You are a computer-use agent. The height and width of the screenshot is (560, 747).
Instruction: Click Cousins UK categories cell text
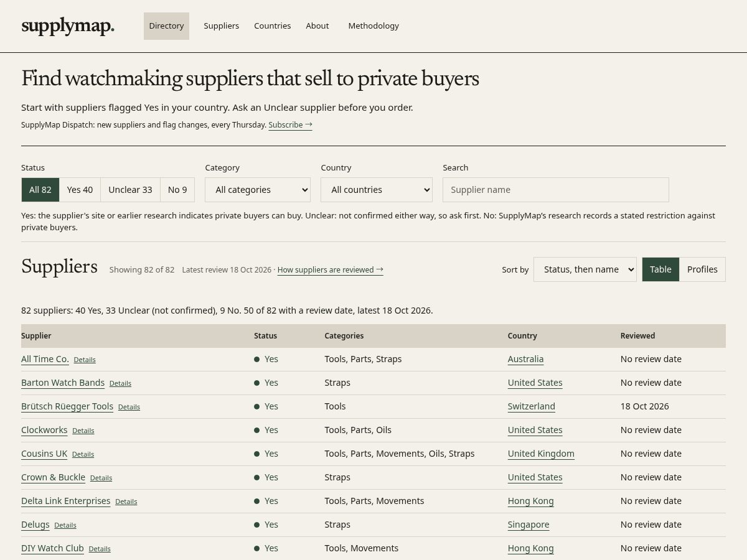click(399, 454)
